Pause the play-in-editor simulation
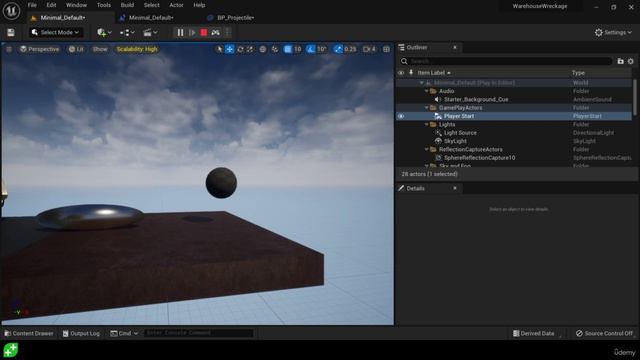 (x=180, y=33)
